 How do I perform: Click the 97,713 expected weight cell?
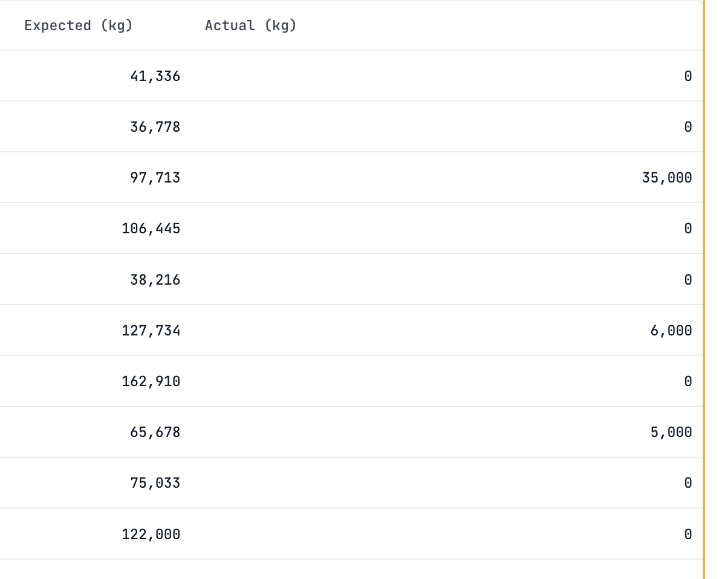pos(155,178)
